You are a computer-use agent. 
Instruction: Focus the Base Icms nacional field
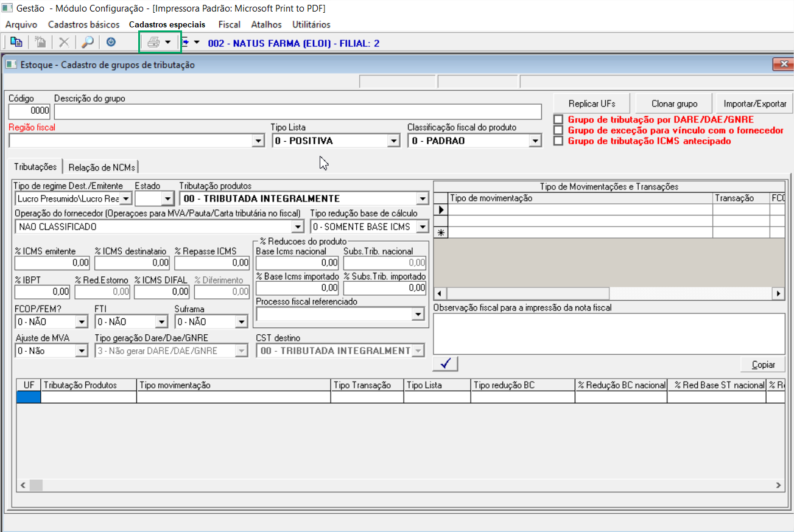click(x=297, y=263)
